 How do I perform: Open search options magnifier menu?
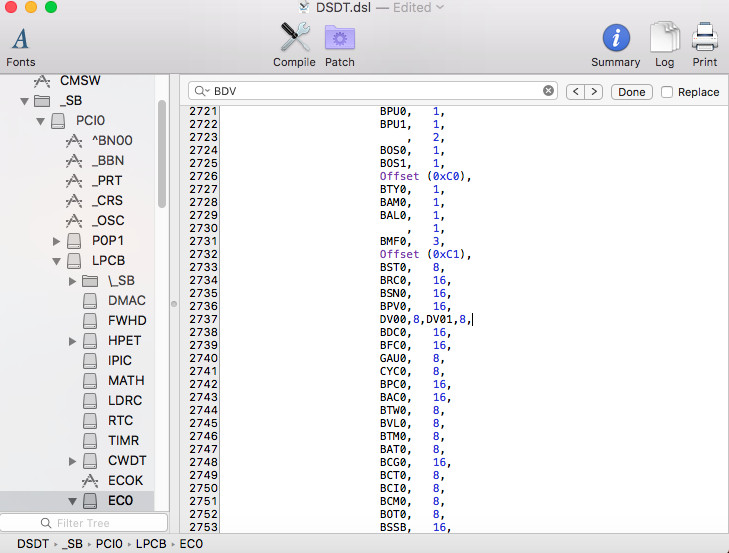pos(202,91)
